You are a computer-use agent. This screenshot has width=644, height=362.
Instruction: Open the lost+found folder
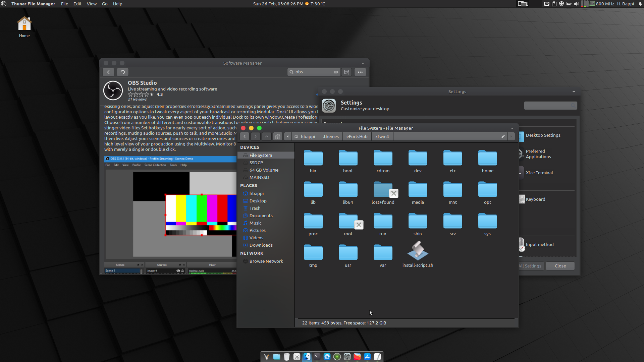pyautogui.click(x=383, y=193)
